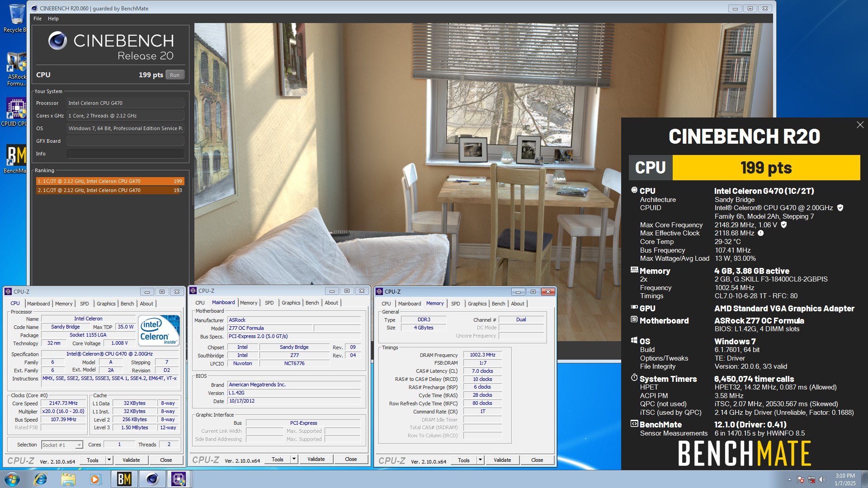Open Windows Media Player taskbar icon

coord(95,479)
